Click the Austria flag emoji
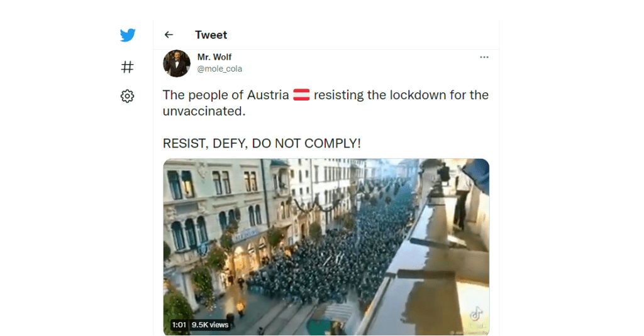Screen dimensions: 644x336 coord(301,95)
